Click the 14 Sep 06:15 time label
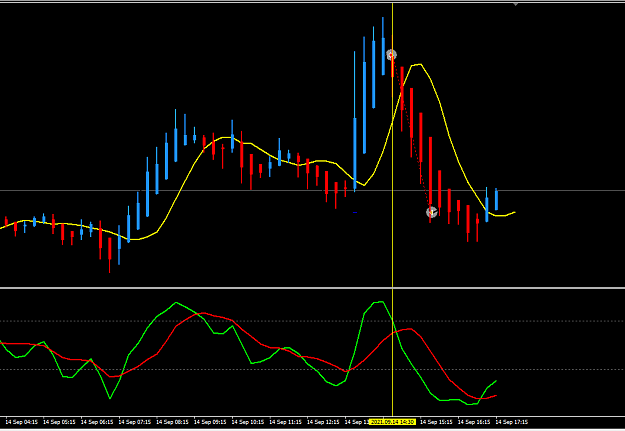This screenshot has height=431, width=625. click(97, 422)
